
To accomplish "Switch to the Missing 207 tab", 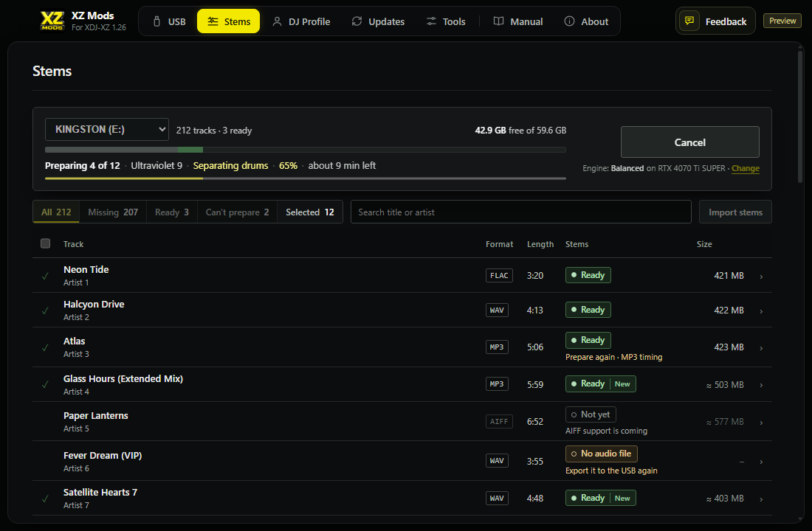I will (113, 212).
